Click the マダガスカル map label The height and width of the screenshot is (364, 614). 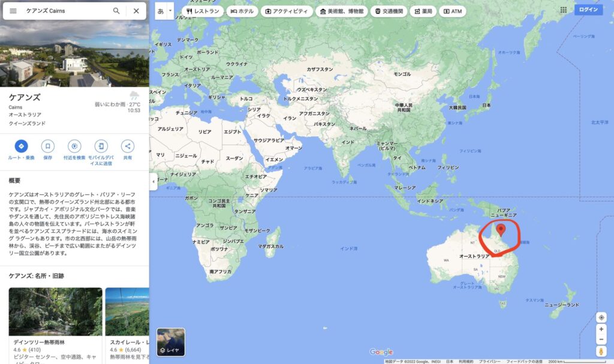(x=271, y=246)
